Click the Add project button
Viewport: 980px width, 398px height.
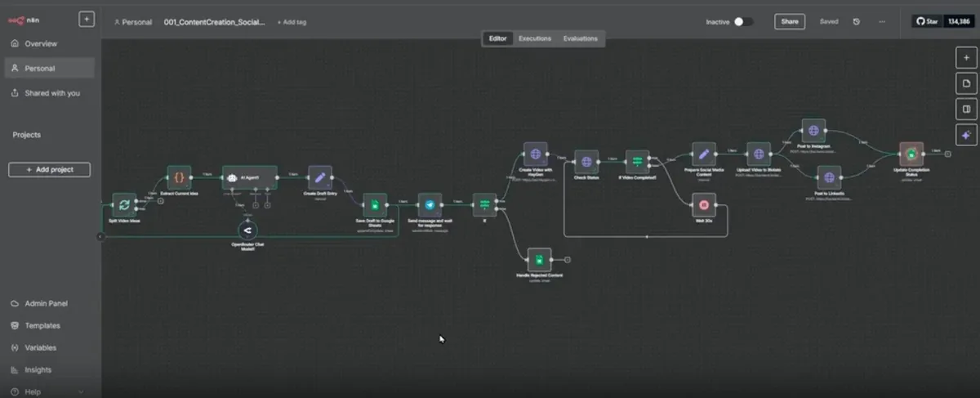coord(50,169)
